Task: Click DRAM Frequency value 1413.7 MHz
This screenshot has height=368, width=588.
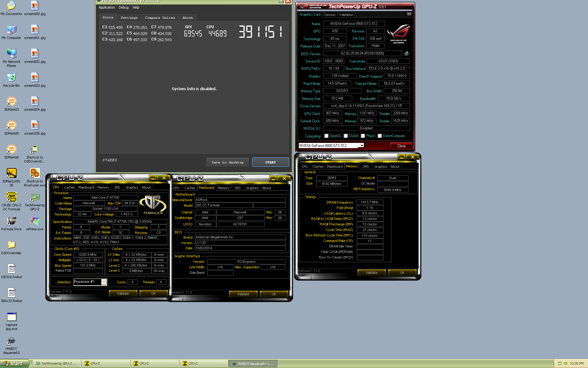Action: (370, 202)
